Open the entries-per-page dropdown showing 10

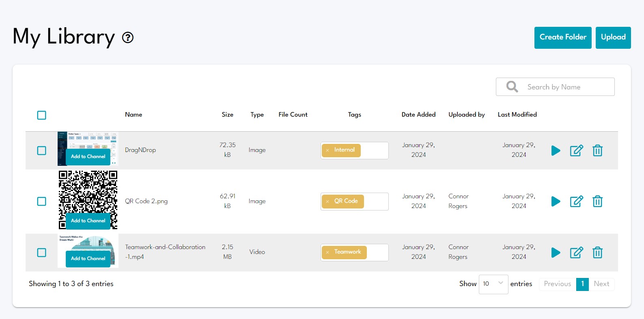point(493,284)
